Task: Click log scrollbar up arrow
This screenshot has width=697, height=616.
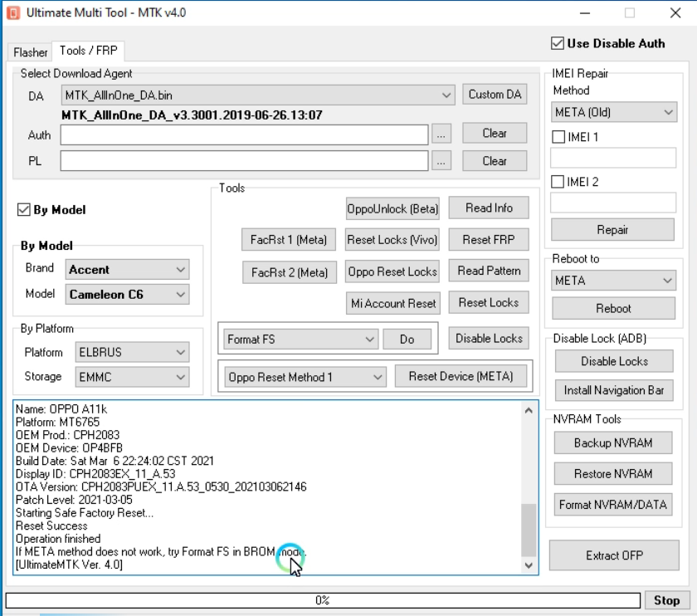Action: pos(529,410)
